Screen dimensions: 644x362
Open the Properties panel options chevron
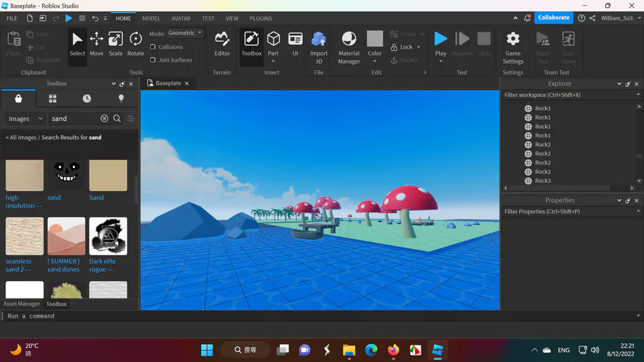pos(619,200)
